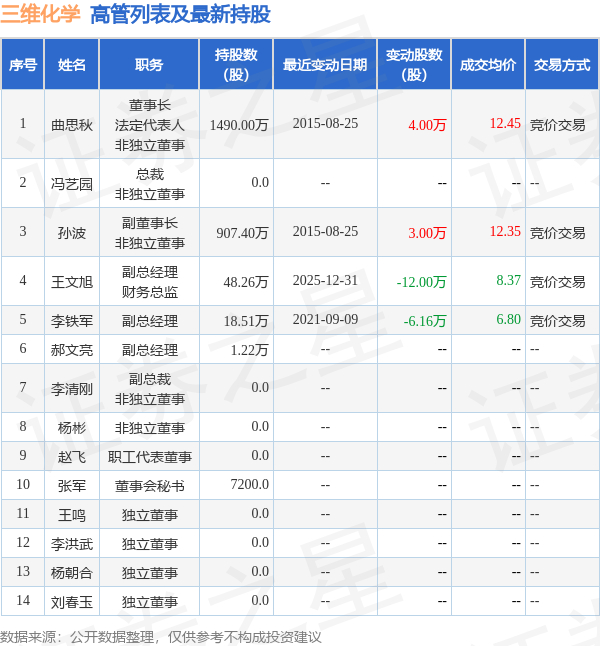The image size is (600, 646).
Task: Click 竞价交易 in the 王文旭 row
Action: coord(558,282)
